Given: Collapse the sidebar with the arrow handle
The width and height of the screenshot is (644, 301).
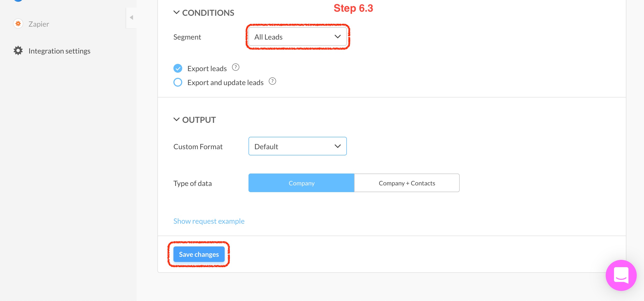Looking at the screenshot, I should point(131,18).
